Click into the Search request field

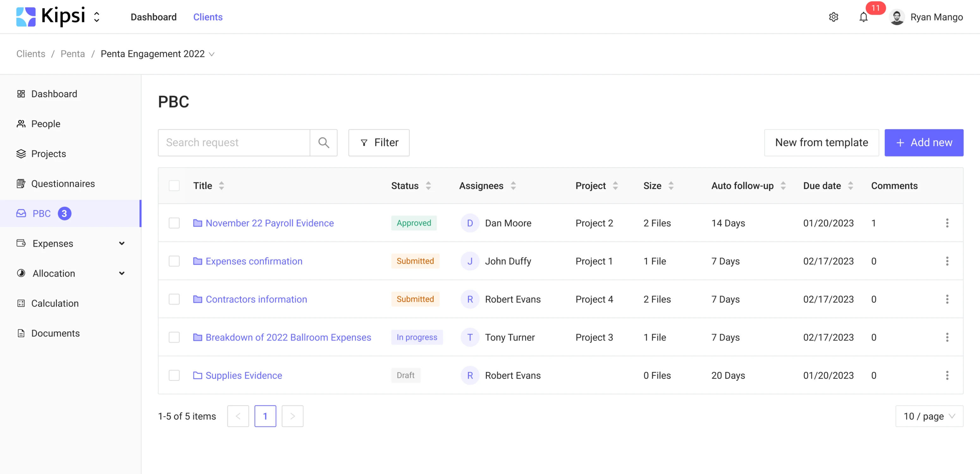click(234, 143)
